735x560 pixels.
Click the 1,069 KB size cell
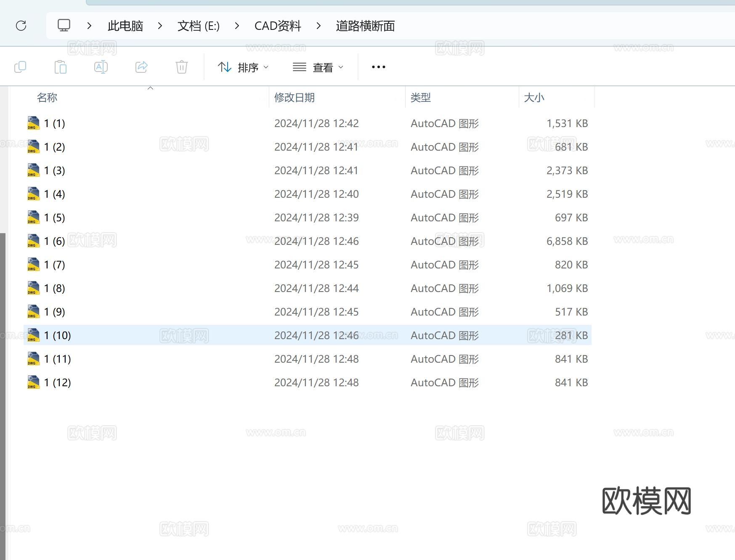(x=567, y=288)
